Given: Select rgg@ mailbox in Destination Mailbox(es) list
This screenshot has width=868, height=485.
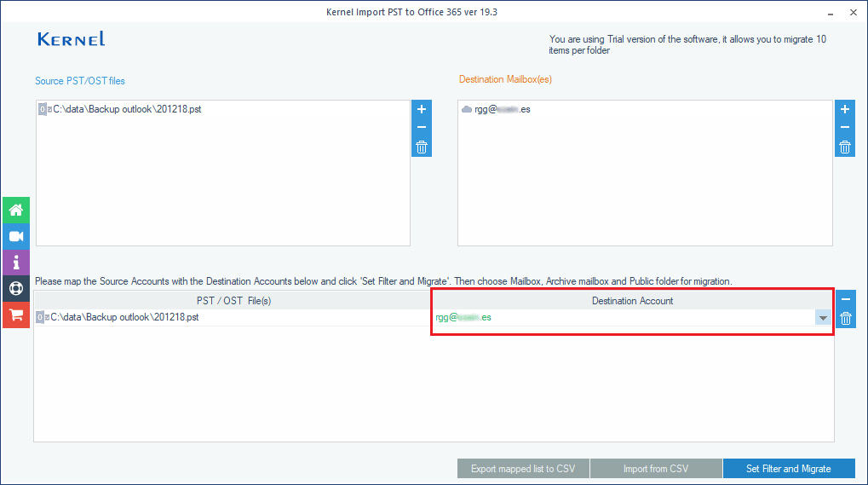Looking at the screenshot, I should point(496,109).
